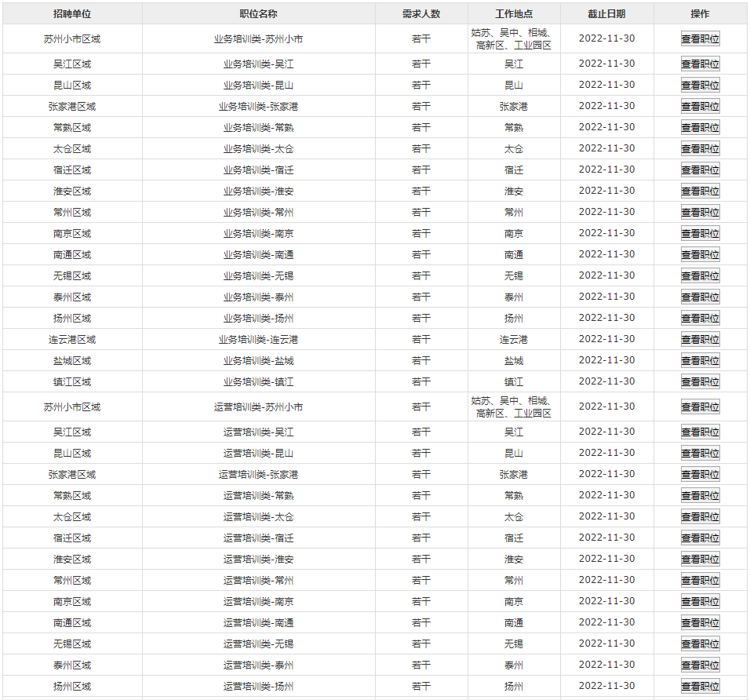View position for 运营培训类-常熟
The width and height of the screenshot is (750, 700).
pos(701,496)
